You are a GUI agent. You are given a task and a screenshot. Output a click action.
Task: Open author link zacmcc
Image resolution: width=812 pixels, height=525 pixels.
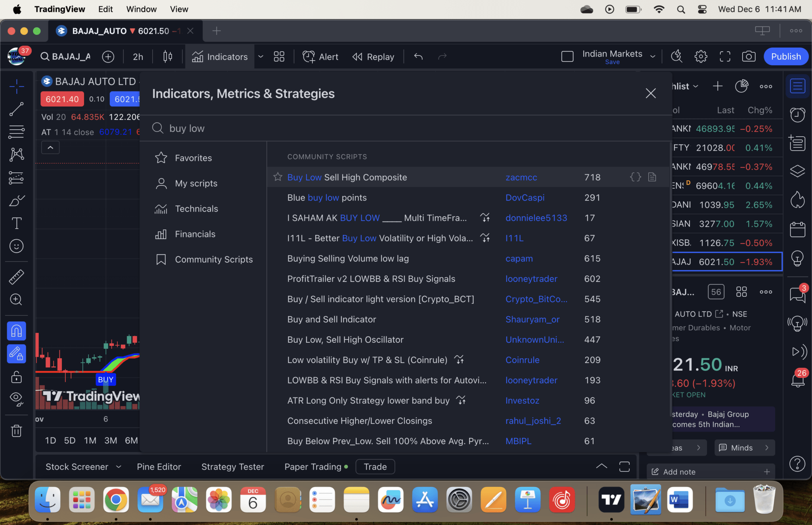521,178
